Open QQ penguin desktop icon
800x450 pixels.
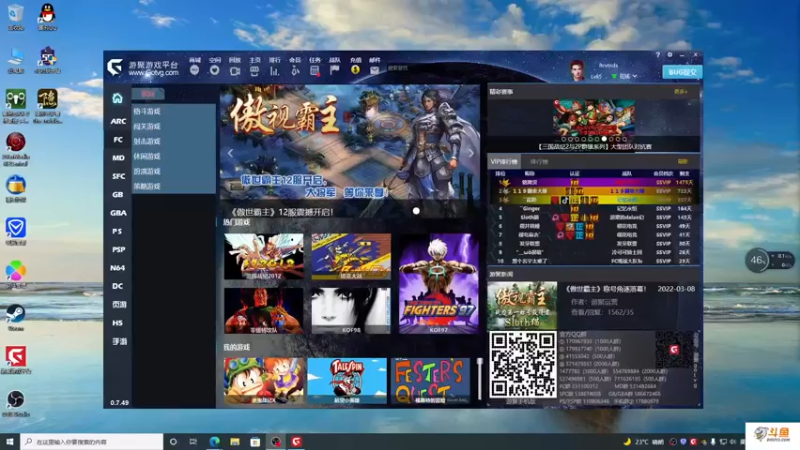coord(47,16)
